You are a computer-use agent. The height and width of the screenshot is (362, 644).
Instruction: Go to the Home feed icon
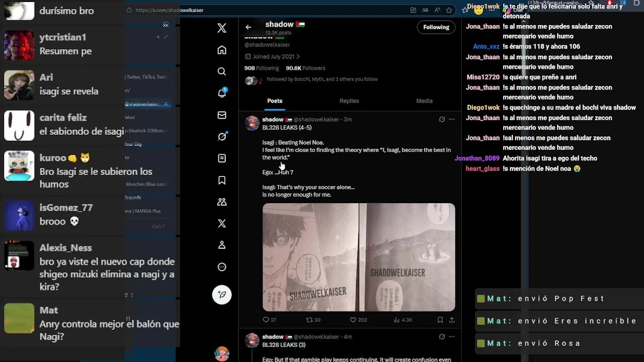pyautogui.click(x=222, y=50)
